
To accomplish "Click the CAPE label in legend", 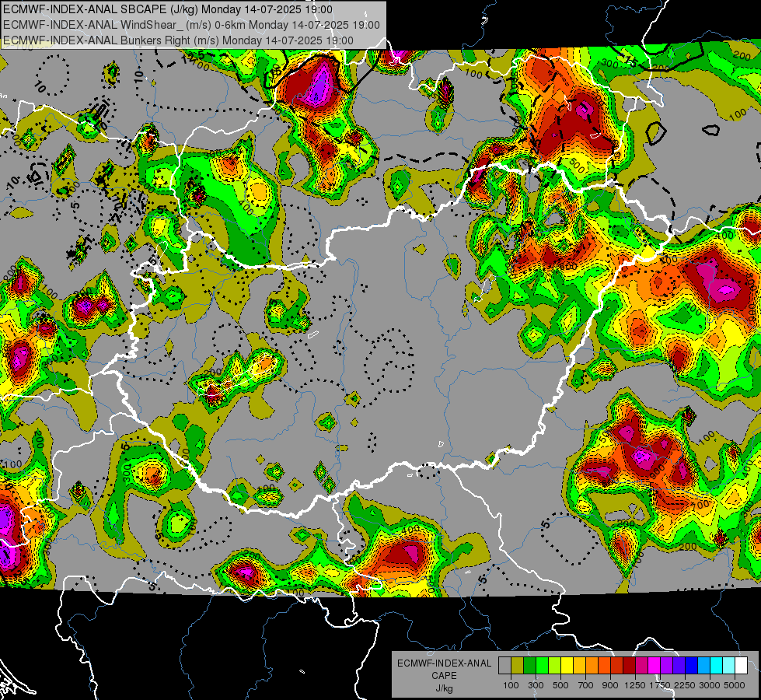I will (444, 675).
